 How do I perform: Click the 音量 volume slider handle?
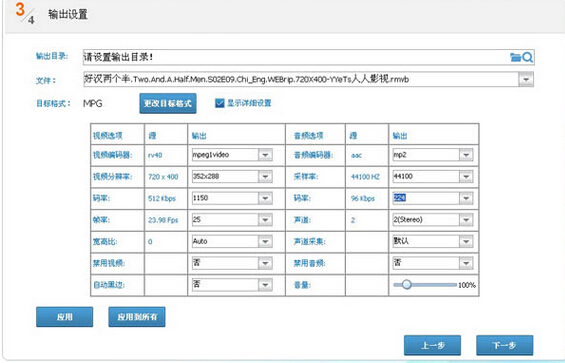click(406, 284)
